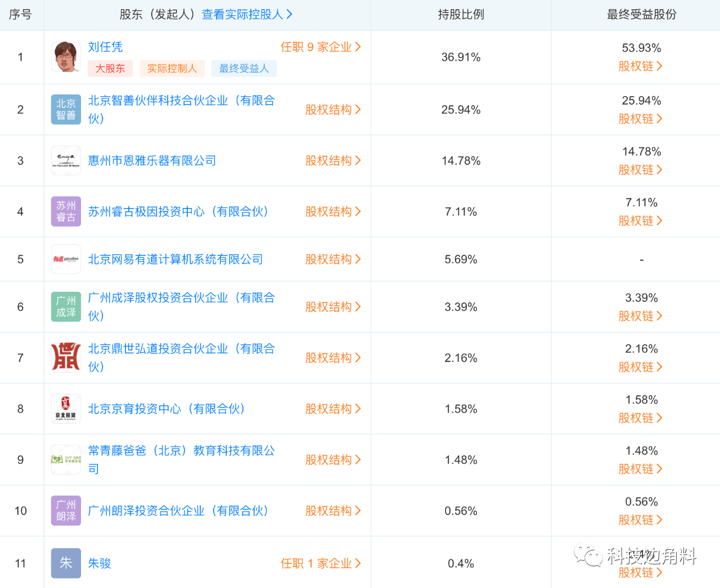The width and height of the screenshot is (720, 588).
Task: Expand 股权结构 for 苏州睿古极因投资中心
Action: pyautogui.click(x=333, y=211)
